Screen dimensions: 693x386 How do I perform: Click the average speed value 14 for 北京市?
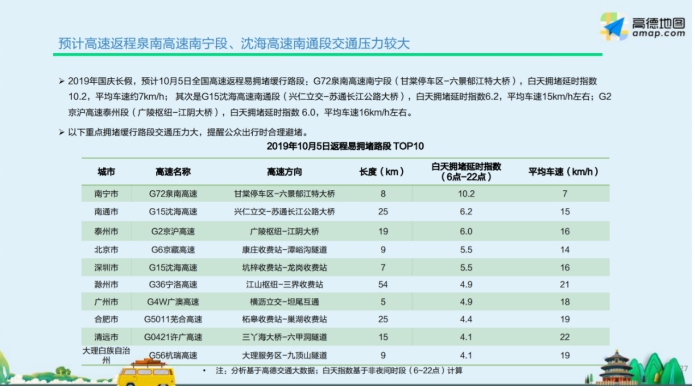coord(564,250)
